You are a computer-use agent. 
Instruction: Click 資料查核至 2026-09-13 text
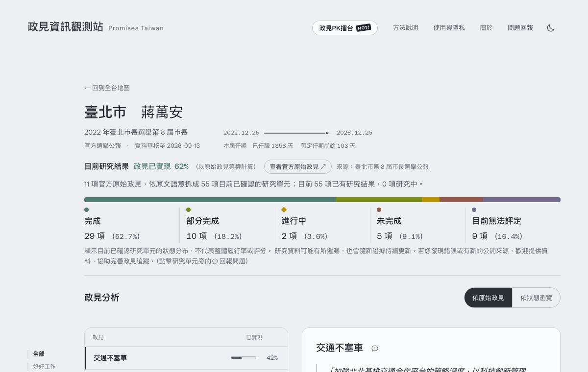[x=167, y=146]
